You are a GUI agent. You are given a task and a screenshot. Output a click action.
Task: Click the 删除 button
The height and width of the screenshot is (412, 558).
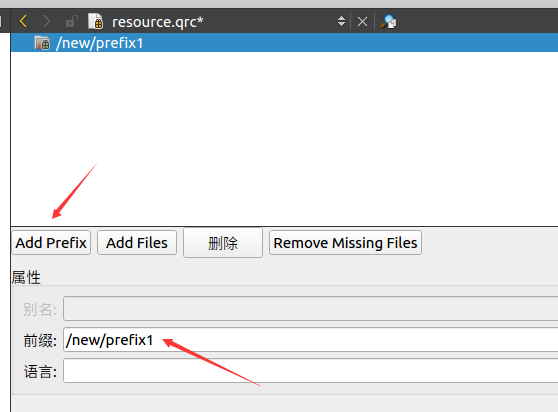[x=223, y=243]
